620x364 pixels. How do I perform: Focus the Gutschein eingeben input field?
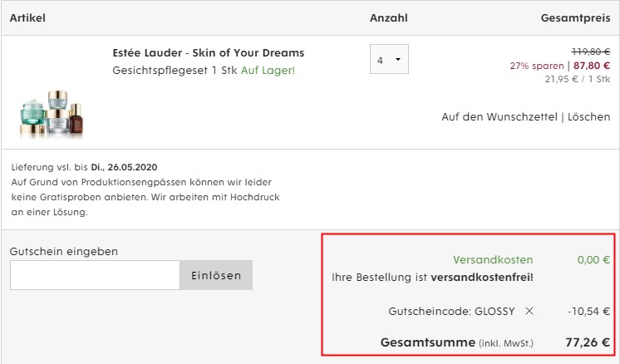point(95,275)
